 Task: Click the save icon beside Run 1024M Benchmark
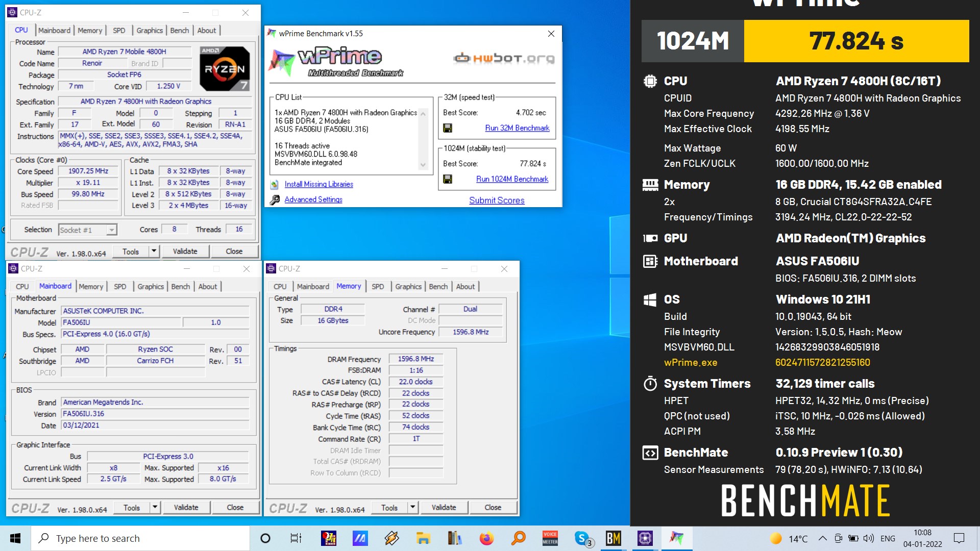(448, 179)
